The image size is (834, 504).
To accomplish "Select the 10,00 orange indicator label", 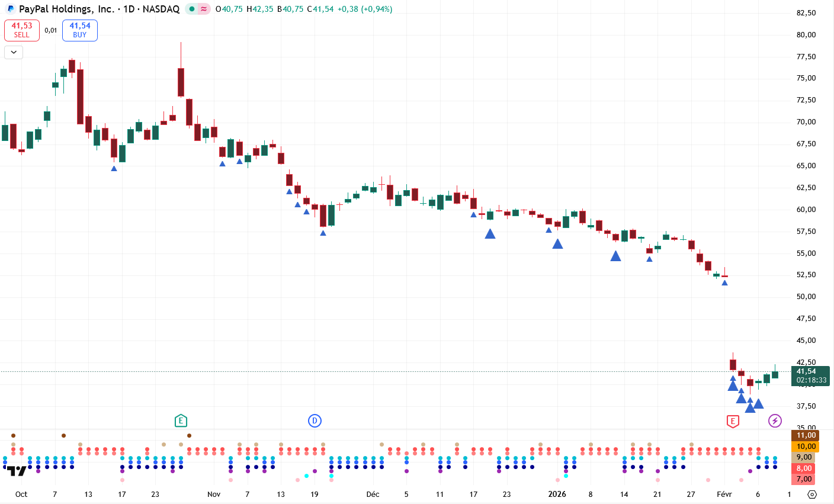I will [806, 447].
